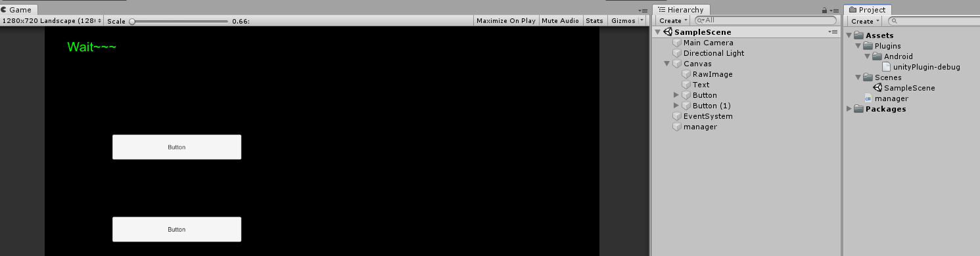Toggle Gizmos in Game view

coord(623,21)
